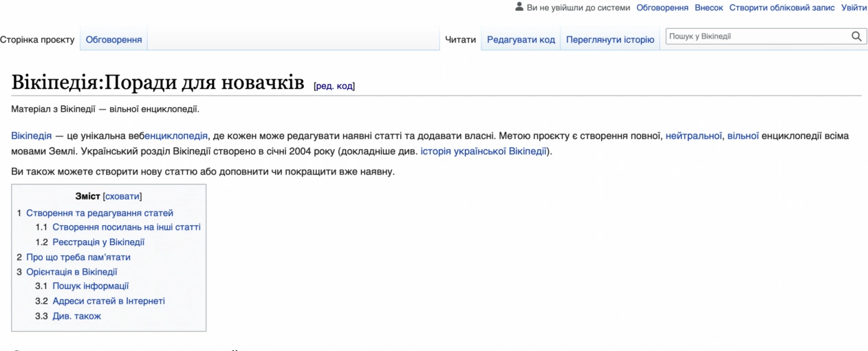Click the Зміст contents heading
The height and width of the screenshot is (351, 868).
tap(89, 197)
